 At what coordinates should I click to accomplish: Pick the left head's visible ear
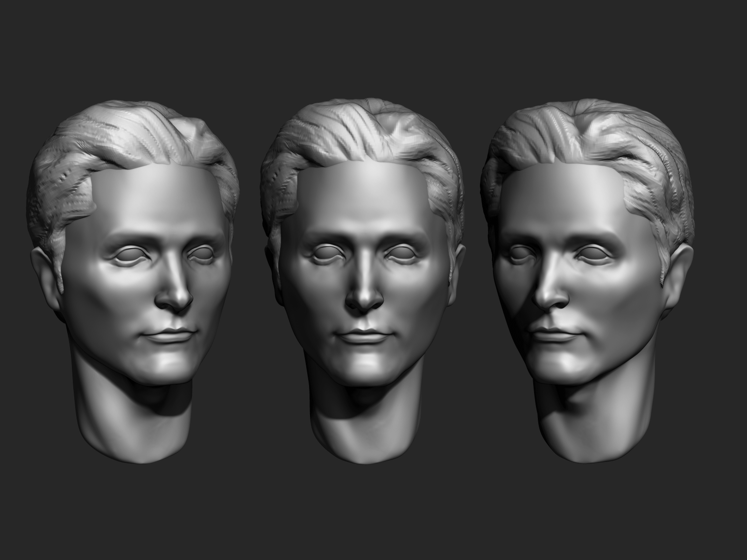coord(47,275)
